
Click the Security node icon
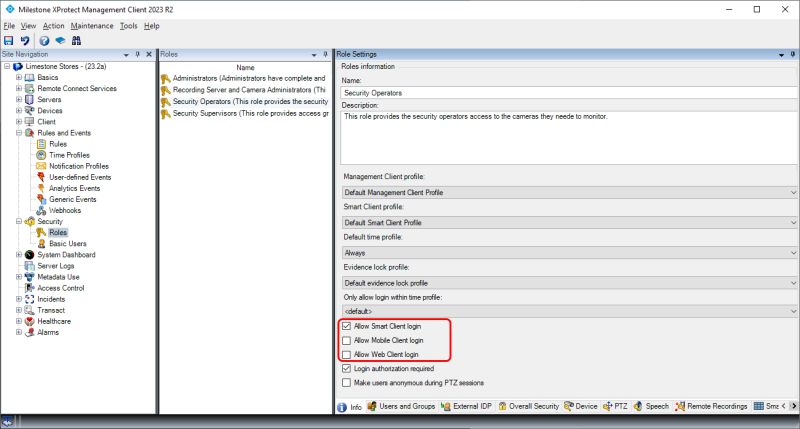coord(30,221)
